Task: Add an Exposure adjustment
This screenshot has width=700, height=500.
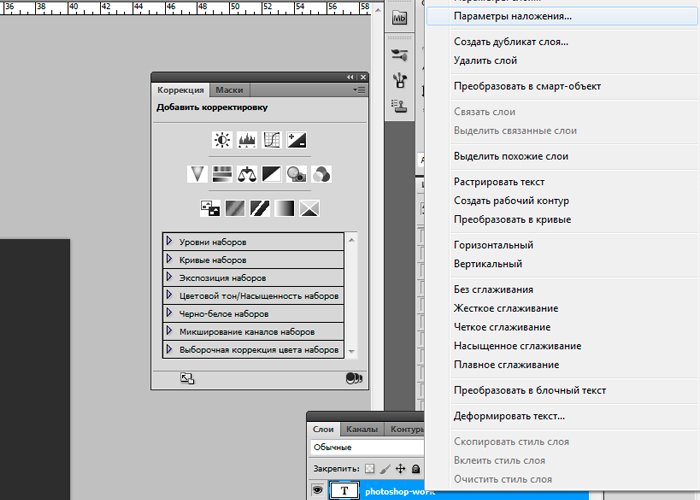Action: point(296,140)
